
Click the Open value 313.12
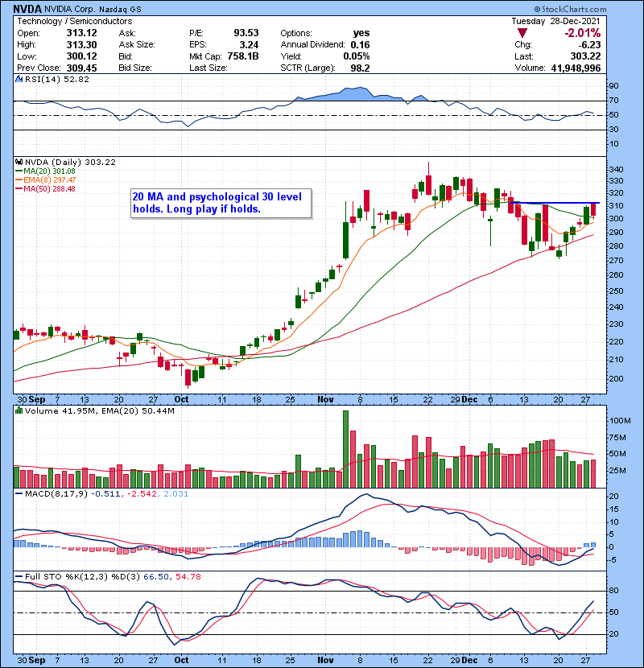click(81, 33)
